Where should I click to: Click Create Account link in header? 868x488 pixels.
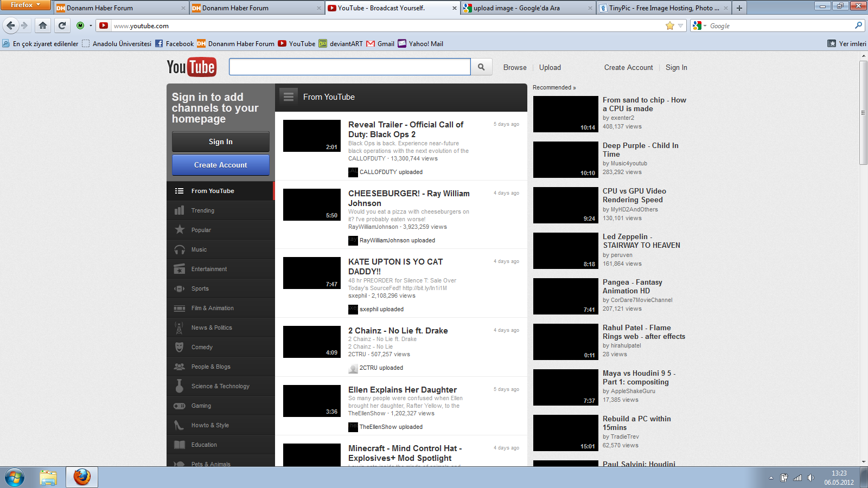[x=629, y=67]
